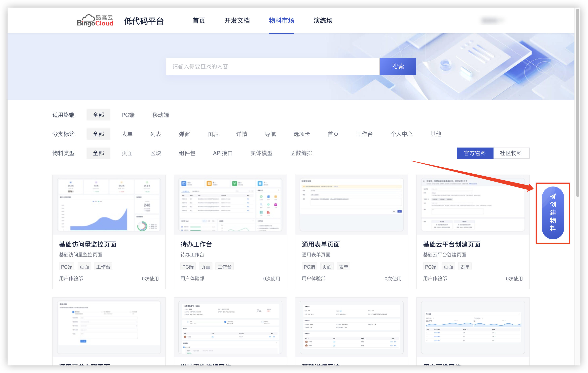This screenshot has height=373, width=588.
Task: Click the 首页 top navigation item
Action: click(x=199, y=20)
